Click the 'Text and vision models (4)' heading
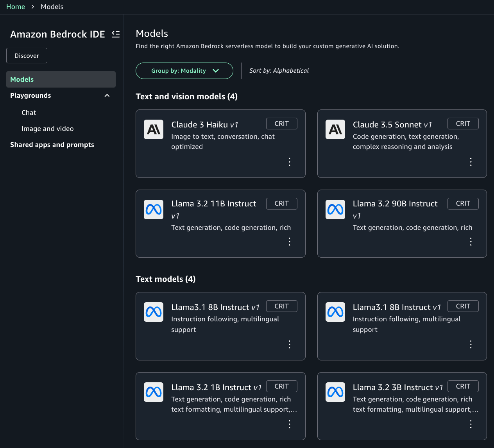 pos(186,97)
